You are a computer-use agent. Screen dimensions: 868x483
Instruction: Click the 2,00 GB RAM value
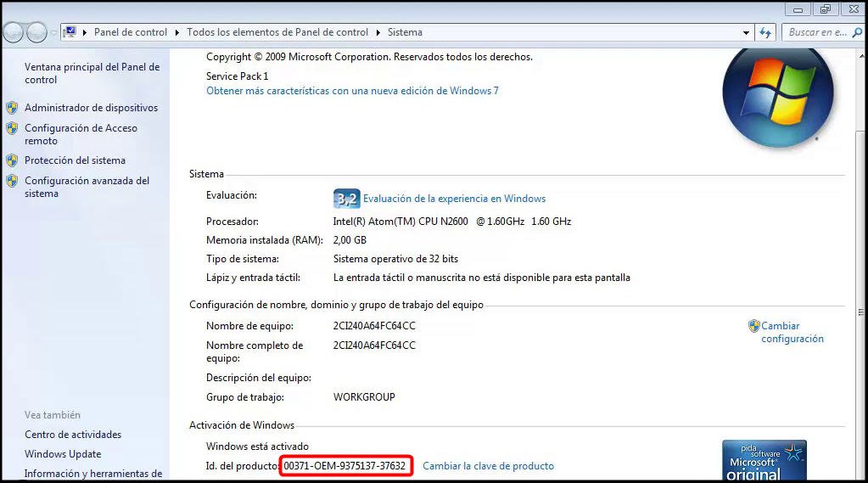pos(350,240)
